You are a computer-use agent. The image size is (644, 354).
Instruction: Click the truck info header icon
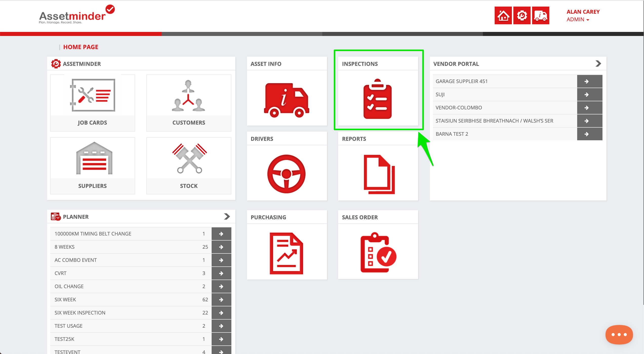tap(541, 15)
